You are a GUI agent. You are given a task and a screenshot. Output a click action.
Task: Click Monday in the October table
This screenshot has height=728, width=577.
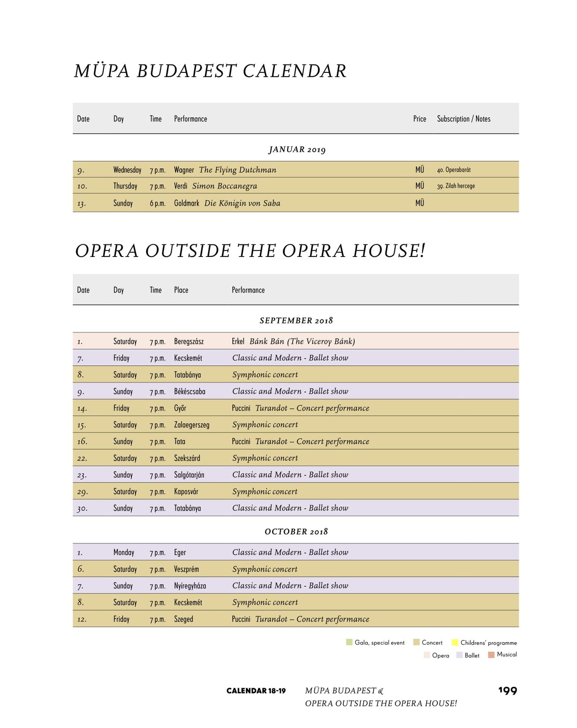(124, 552)
